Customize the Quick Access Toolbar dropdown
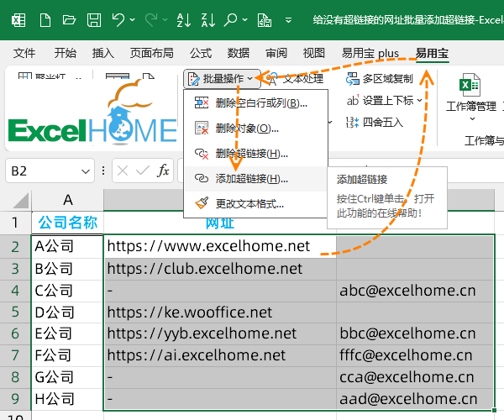 click(289, 20)
